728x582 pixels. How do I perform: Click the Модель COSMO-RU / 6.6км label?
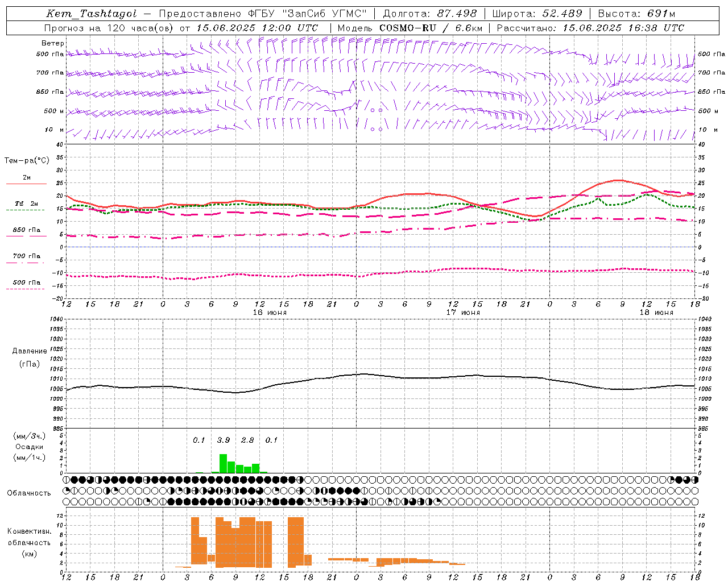(x=410, y=28)
